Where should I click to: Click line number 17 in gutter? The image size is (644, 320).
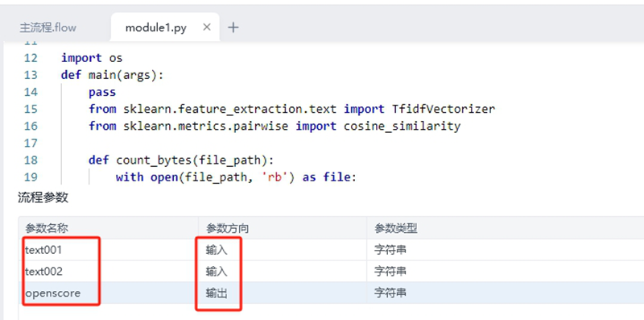(31, 143)
